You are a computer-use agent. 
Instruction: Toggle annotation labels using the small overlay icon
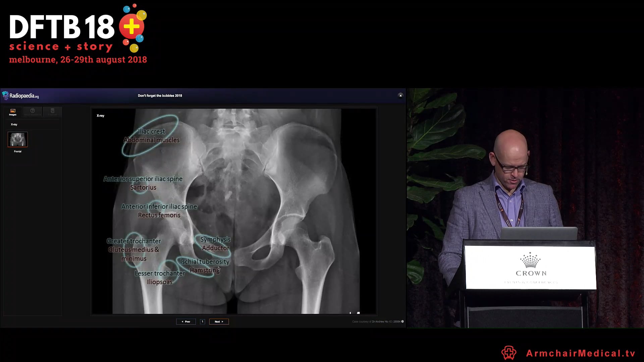pyautogui.click(x=350, y=313)
